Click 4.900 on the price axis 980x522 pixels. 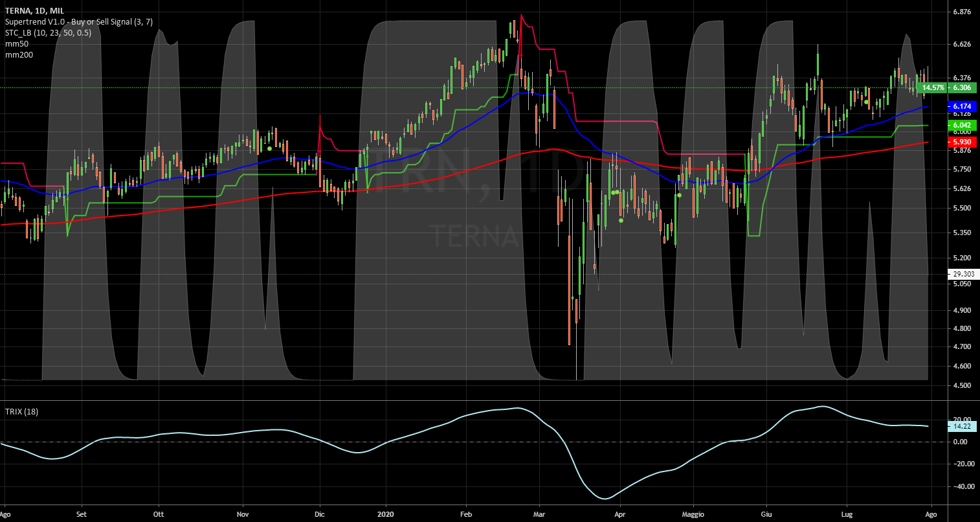(x=961, y=310)
